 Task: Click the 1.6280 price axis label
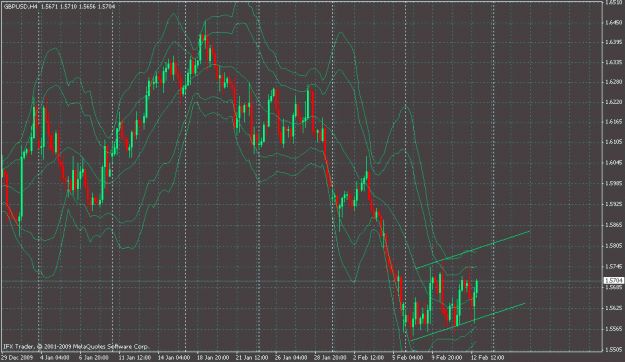pos(614,82)
